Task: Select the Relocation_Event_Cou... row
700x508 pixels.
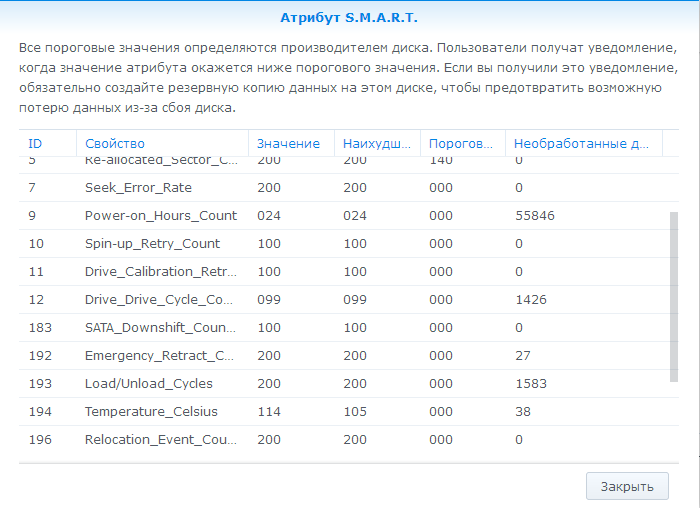Action: tap(160, 439)
